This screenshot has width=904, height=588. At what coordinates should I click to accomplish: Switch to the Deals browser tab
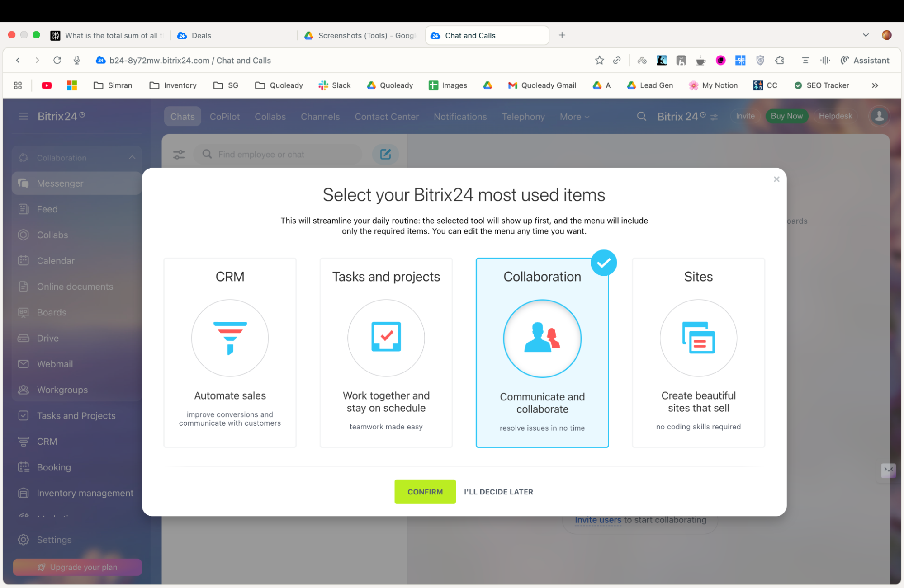point(201,35)
